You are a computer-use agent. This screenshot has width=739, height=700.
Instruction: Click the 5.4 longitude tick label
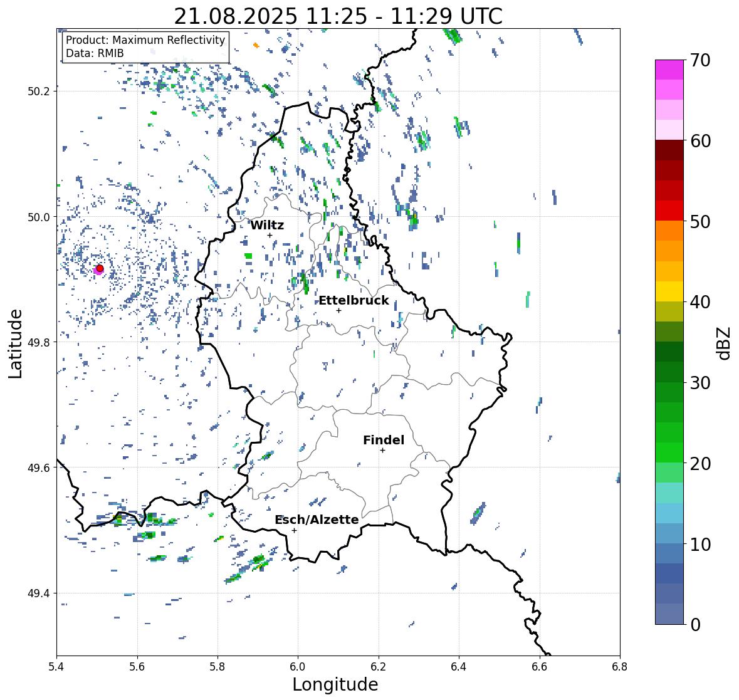pyautogui.click(x=56, y=667)
